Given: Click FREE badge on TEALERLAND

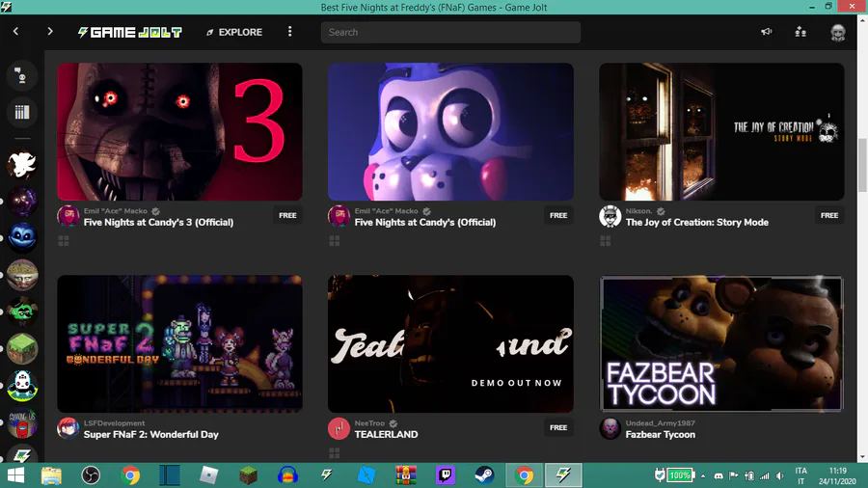Looking at the screenshot, I should (x=558, y=427).
